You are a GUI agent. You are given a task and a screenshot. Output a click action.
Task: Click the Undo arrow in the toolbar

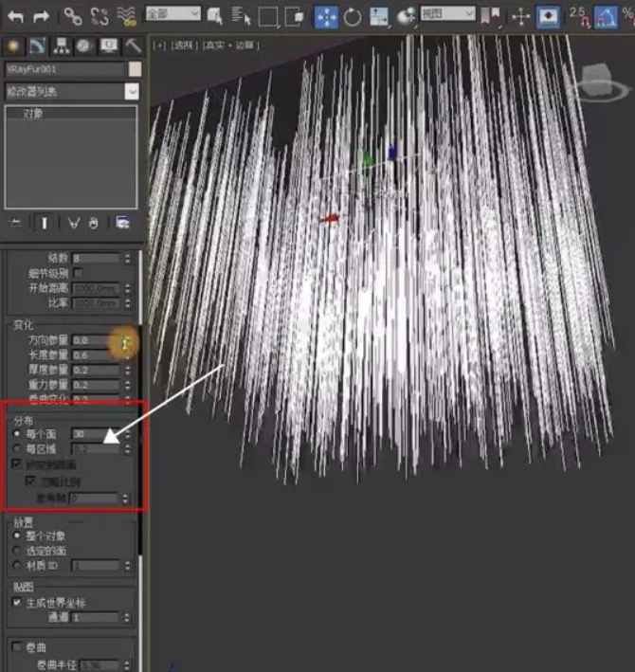[15, 16]
